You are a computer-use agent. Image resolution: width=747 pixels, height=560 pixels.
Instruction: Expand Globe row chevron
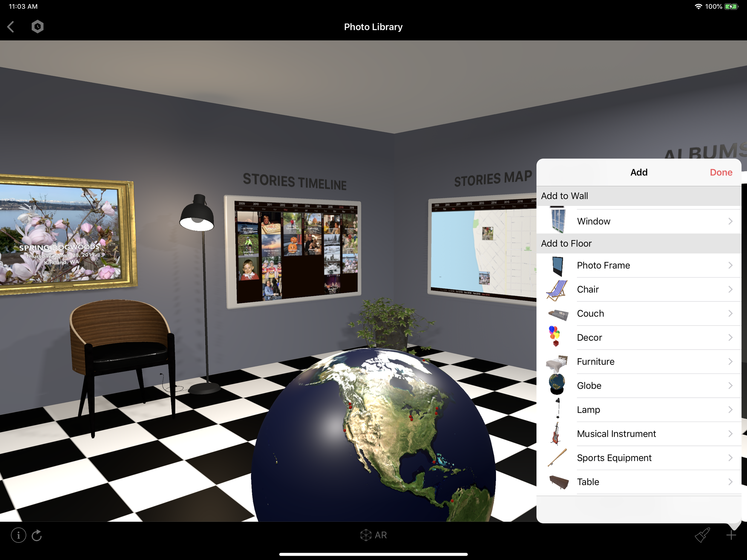coord(730,386)
